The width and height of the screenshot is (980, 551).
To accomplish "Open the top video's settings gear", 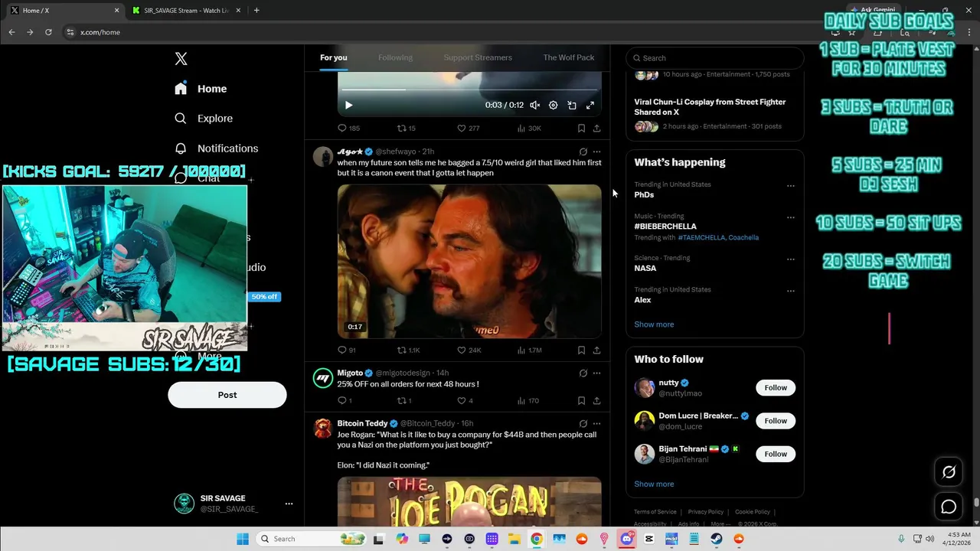I will point(554,105).
